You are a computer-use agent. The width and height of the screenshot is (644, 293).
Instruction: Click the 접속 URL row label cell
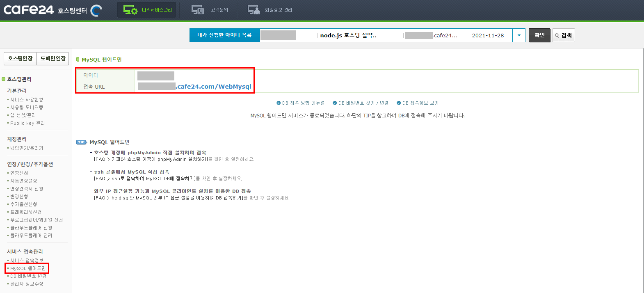click(x=105, y=87)
